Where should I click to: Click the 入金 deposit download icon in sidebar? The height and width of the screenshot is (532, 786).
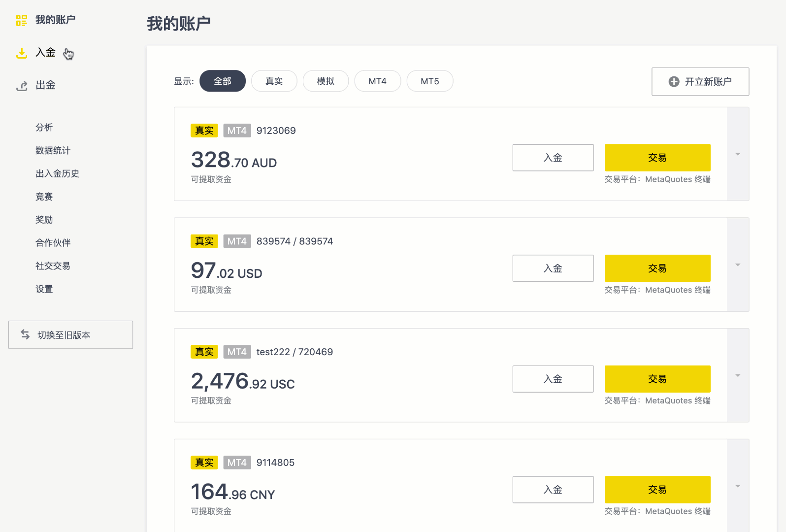[x=22, y=53]
